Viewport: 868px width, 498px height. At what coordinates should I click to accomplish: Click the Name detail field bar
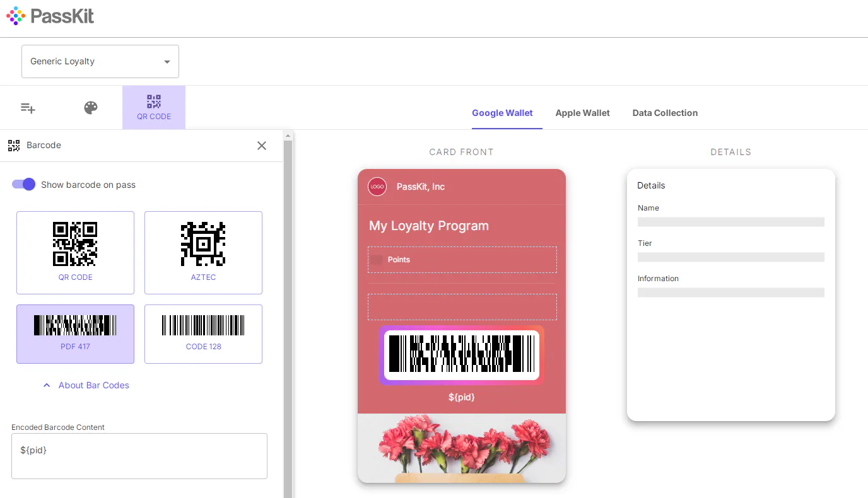pos(731,222)
